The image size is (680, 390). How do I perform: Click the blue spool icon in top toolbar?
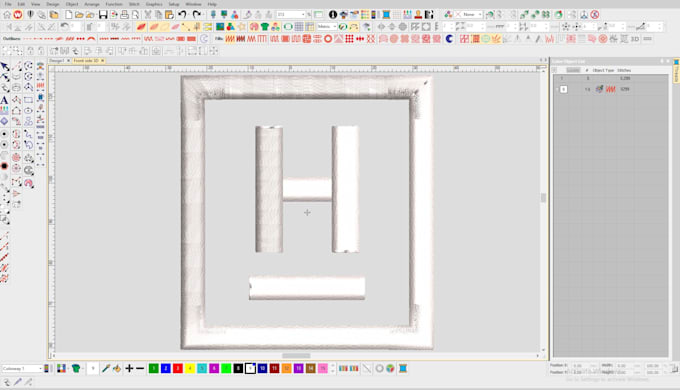pos(386,15)
